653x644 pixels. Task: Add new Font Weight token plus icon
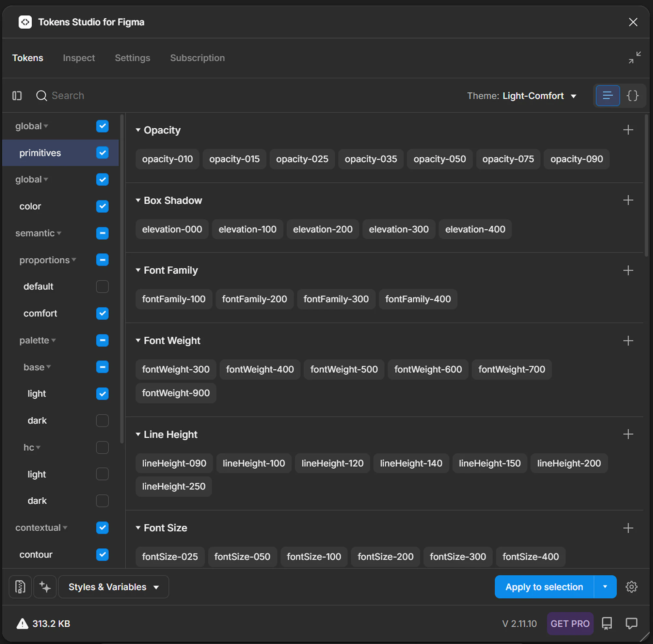628,340
